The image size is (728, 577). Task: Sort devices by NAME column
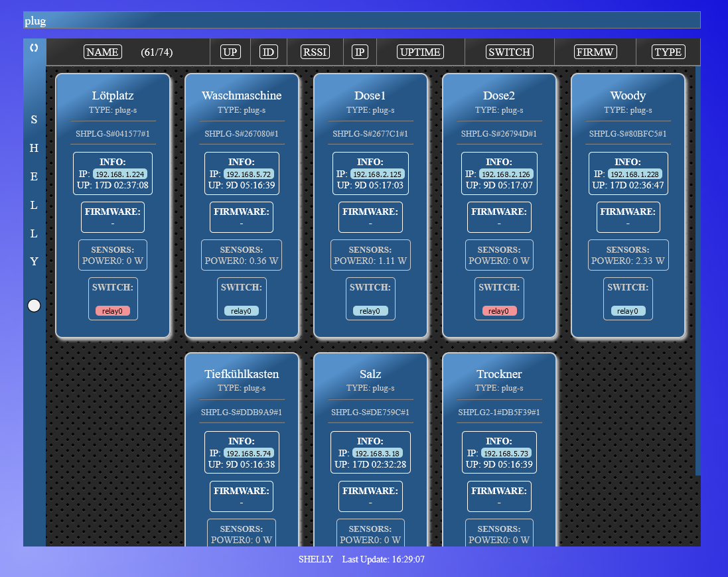[102, 52]
